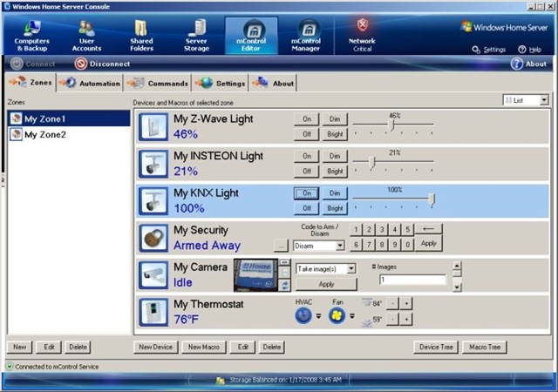Screen dimensions: 558x392
Task: Select My Zone2 in zones list
Action: 70,134
